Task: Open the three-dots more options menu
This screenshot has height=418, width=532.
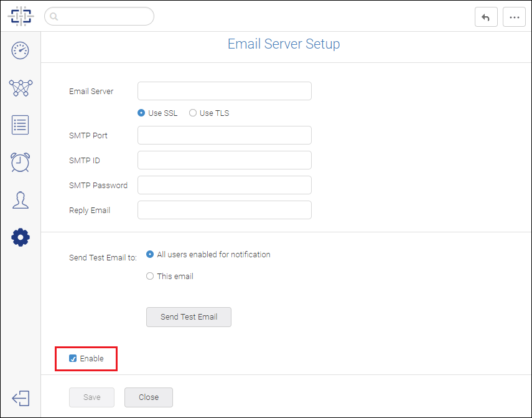Action: click(x=514, y=17)
